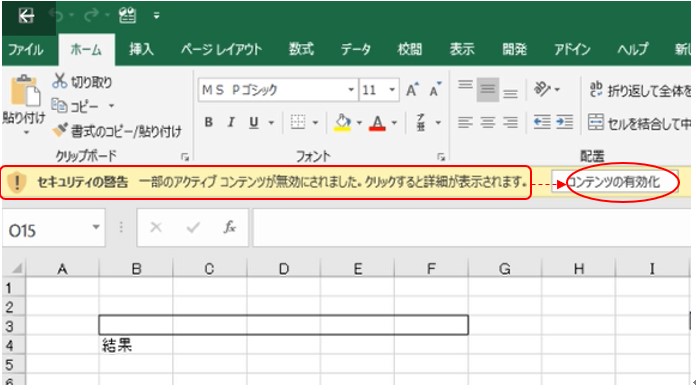This screenshot has height=390, width=696.
Task: Click セルを結合して中央揃え merge button
Action: (640, 123)
